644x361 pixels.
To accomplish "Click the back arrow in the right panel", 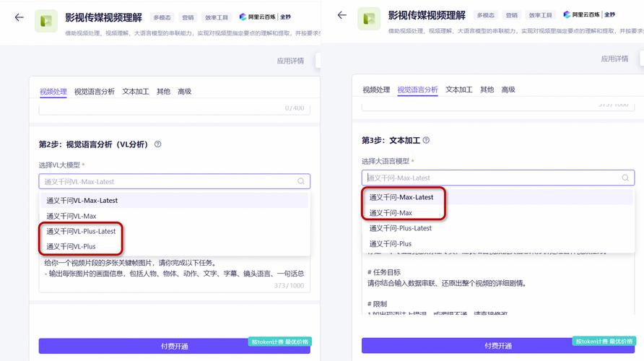I will [x=341, y=15].
